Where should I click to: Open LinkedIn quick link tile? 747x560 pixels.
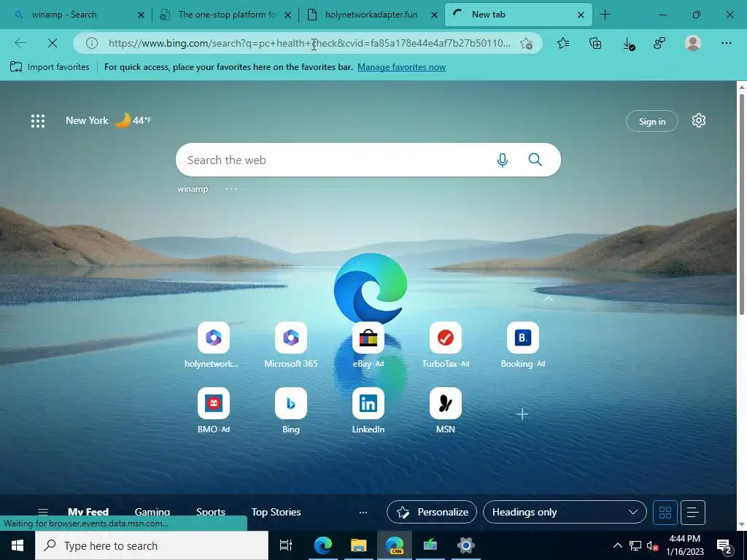[x=368, y=411]
